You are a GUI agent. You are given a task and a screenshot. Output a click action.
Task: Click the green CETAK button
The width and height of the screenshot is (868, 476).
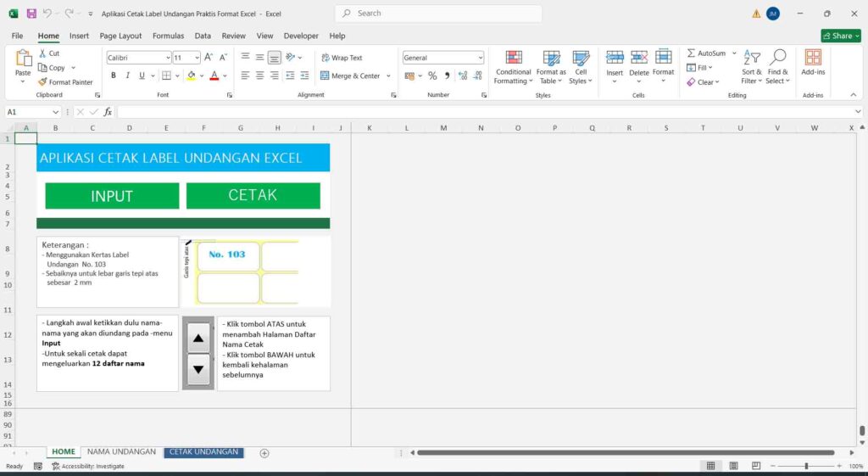coord(253,196)
